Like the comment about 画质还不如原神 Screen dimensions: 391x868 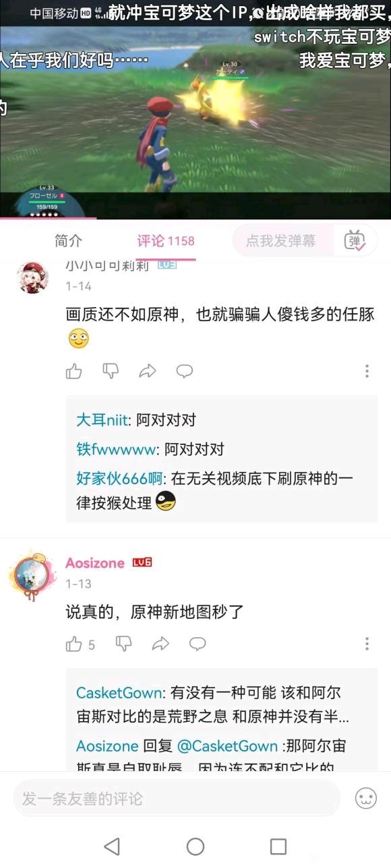click(74, 371)
